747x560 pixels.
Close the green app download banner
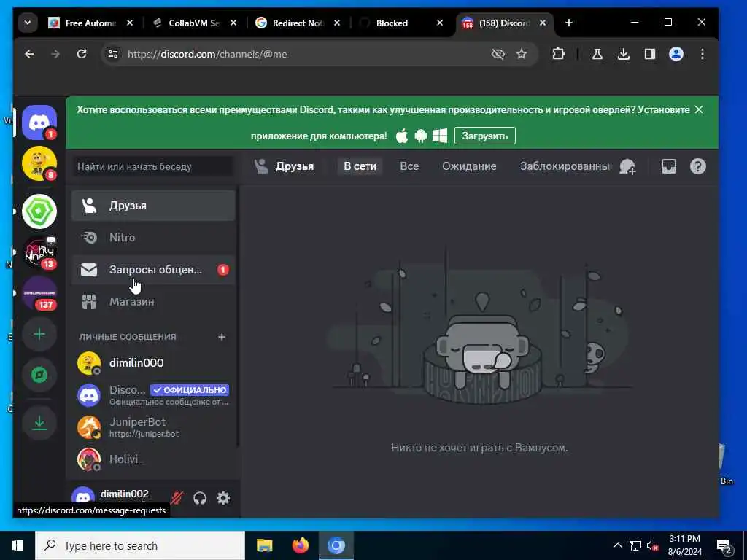click(699, 109)
